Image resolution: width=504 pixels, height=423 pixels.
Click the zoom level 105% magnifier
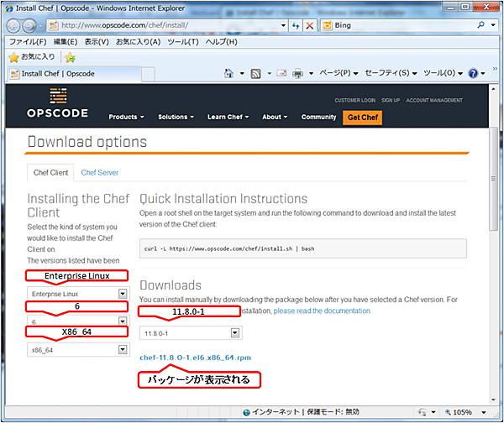[x=448, y=412]
